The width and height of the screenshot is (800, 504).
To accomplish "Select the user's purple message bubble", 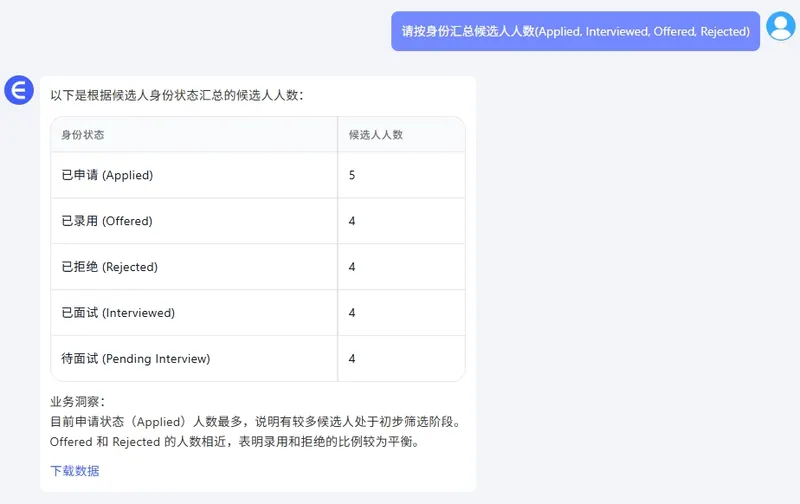I will click(x=575, y=31).
